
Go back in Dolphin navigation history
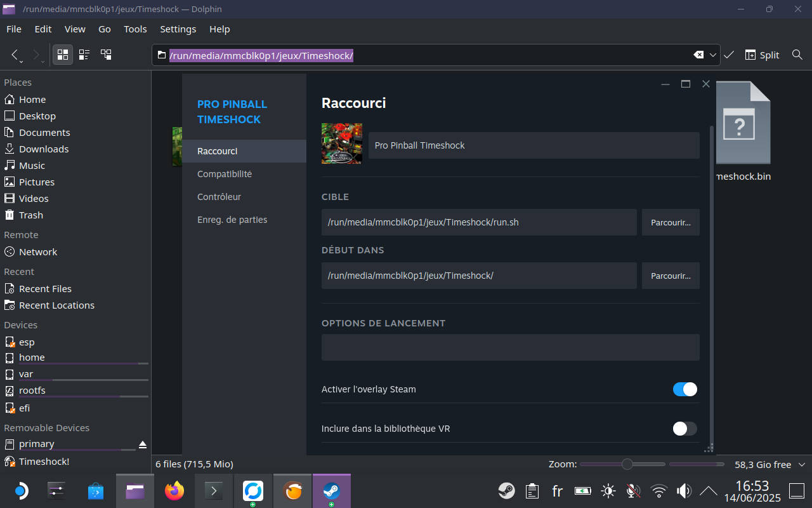[x=15, y=55]
